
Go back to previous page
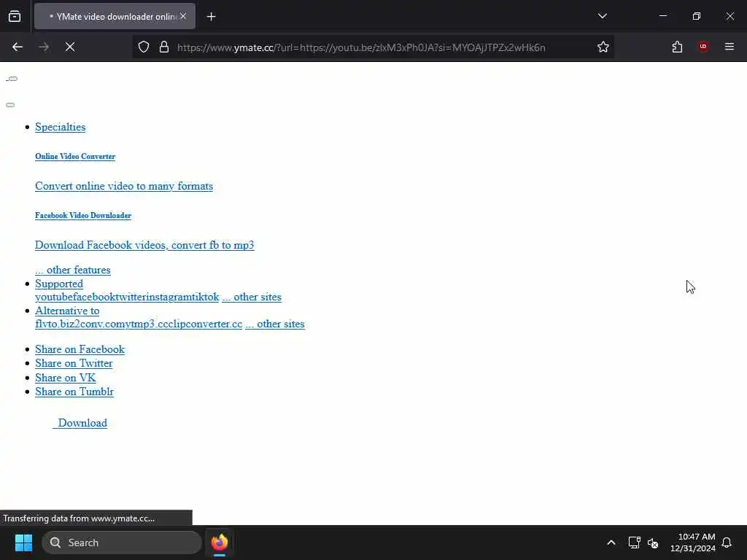(18, 47)
